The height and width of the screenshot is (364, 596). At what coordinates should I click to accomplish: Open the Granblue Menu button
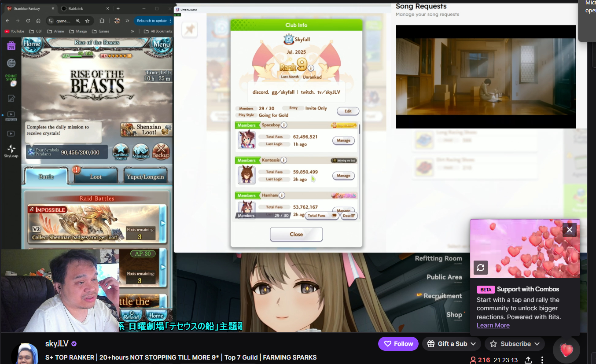[x=161, y=44]
